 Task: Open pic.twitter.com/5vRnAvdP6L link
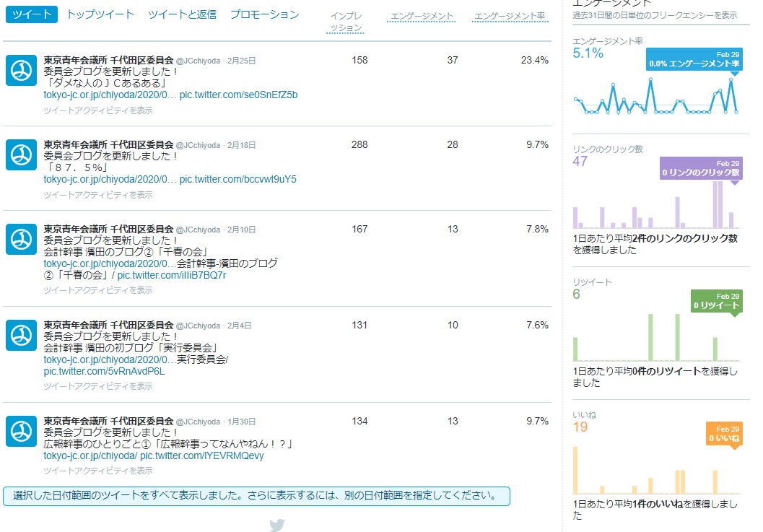(104, 371)
